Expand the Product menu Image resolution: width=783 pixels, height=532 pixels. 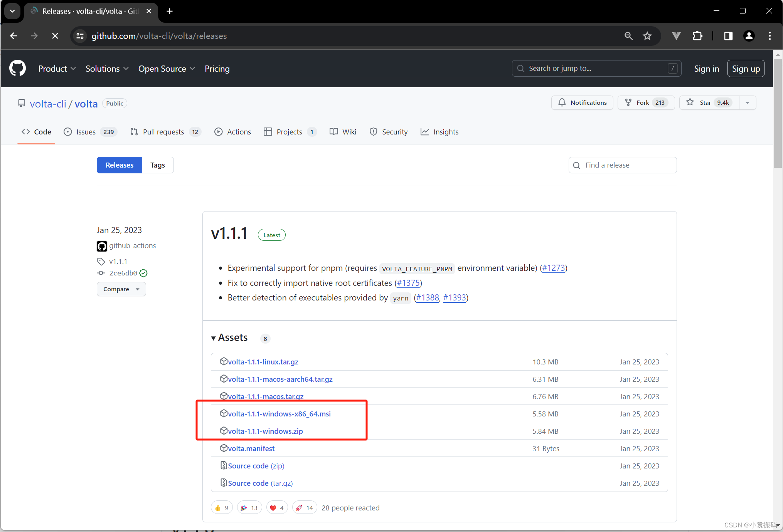coord(57,69)
